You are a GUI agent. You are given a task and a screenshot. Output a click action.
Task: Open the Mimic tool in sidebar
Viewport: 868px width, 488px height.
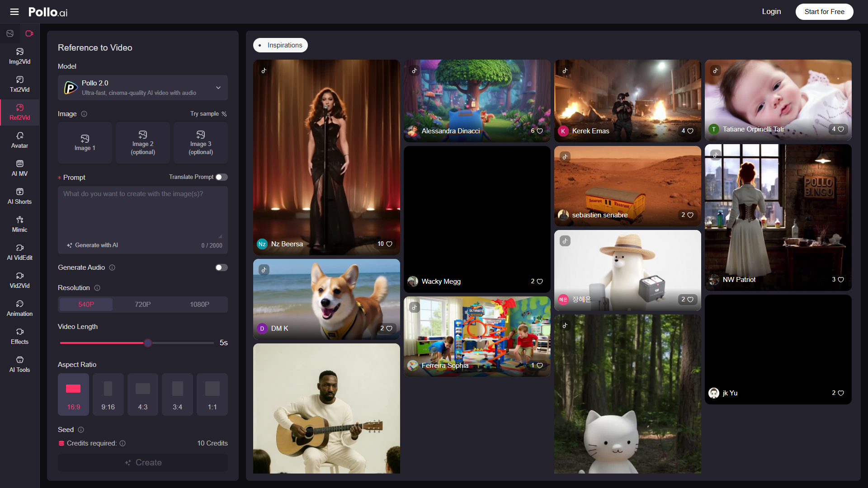(x=19, y=224)
